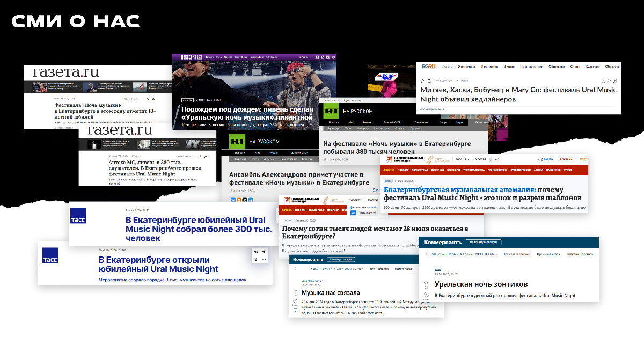
Task: Open the three-dots more menu in the ТАСС card
Action: 264,259
